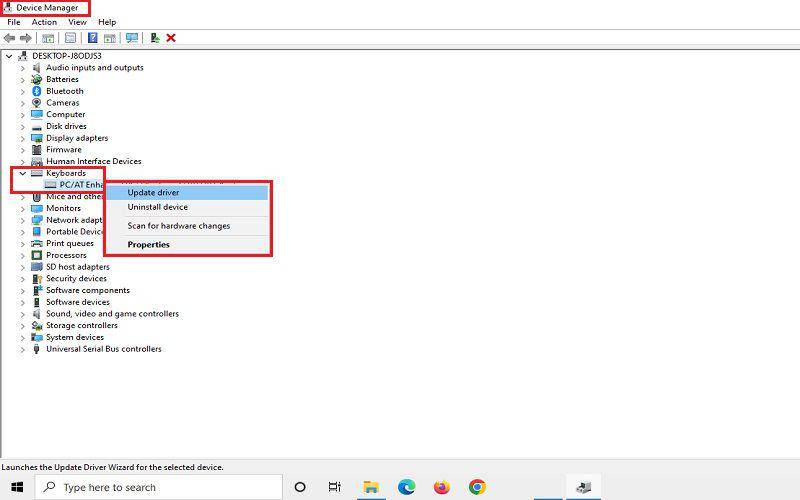Click the Forward arrow toolbar icon
This screenshot has height=500, width=800.
(x=26, y=38)
